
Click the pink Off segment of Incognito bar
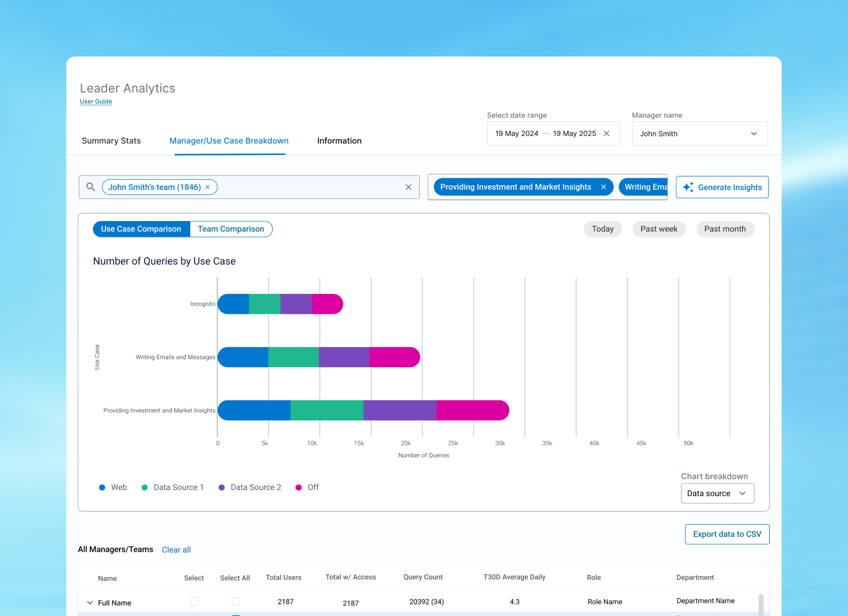327,304
